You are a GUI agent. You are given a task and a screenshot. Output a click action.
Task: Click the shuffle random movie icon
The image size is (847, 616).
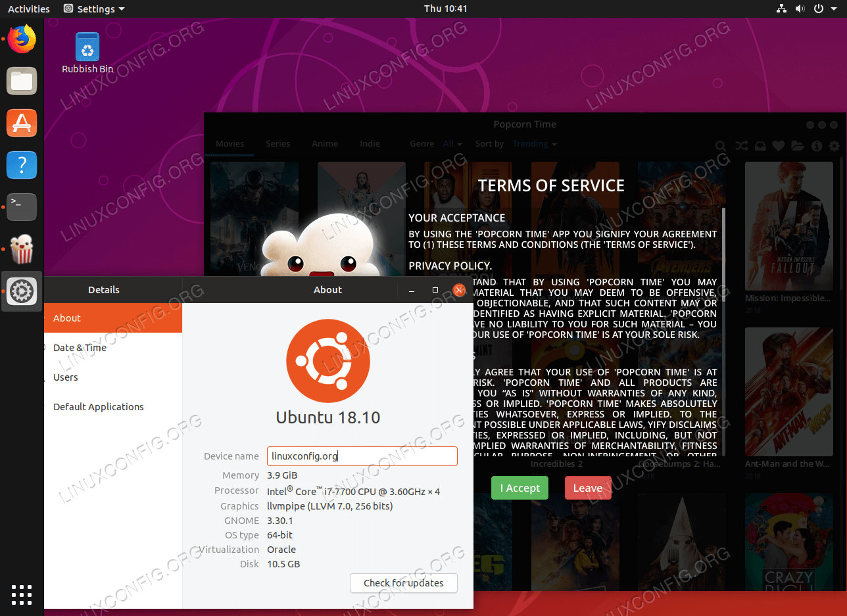[x=741, y=146]
